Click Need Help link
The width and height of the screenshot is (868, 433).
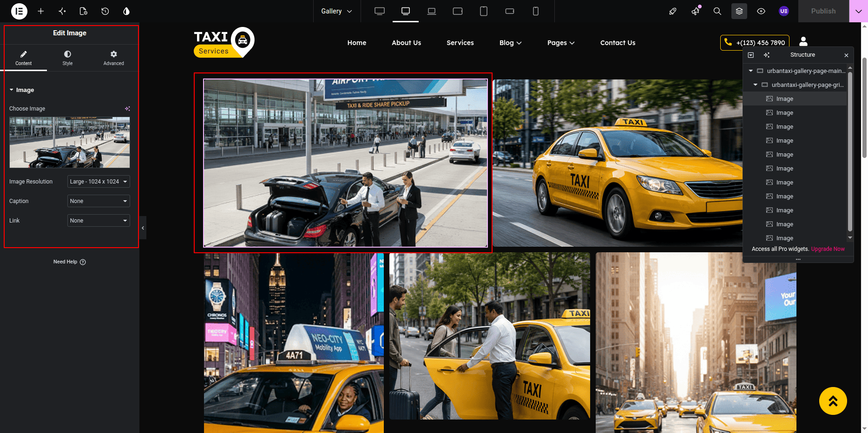pyautogui.click(x=70, y=262)
